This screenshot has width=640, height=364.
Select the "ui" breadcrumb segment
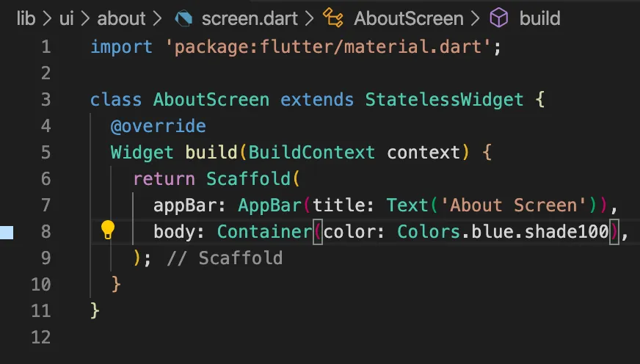click(x=66, y=18)
